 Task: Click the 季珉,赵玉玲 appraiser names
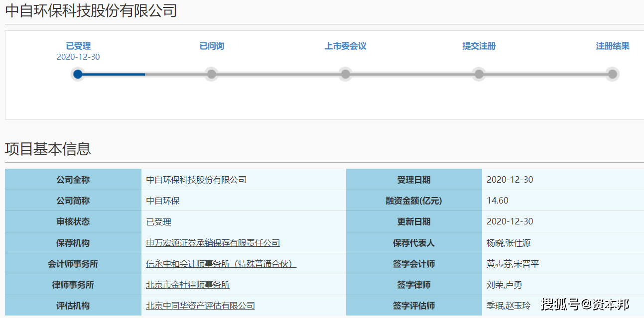click(x=509, y=306)
